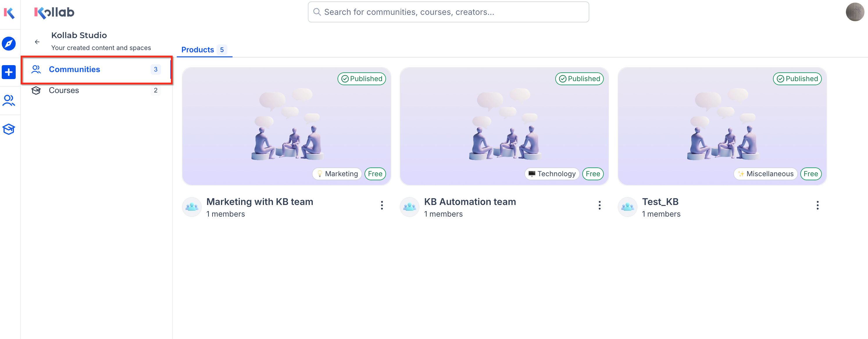Click the back arrow beside Kollab Studio

(37, 42)
